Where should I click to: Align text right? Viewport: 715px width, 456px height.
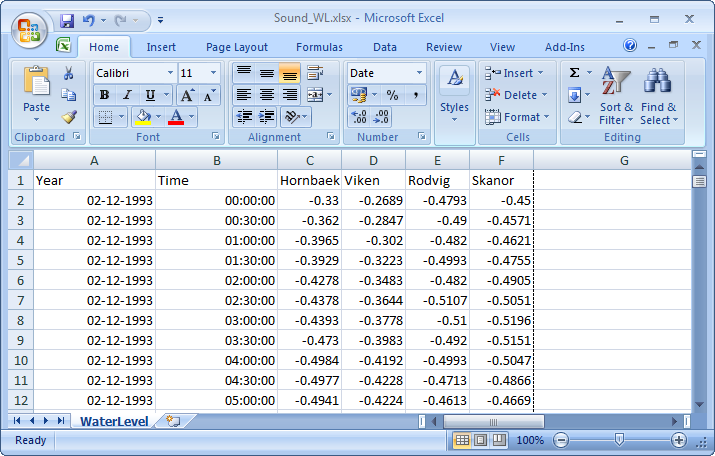pyautogui.click(x=290, y=95)
